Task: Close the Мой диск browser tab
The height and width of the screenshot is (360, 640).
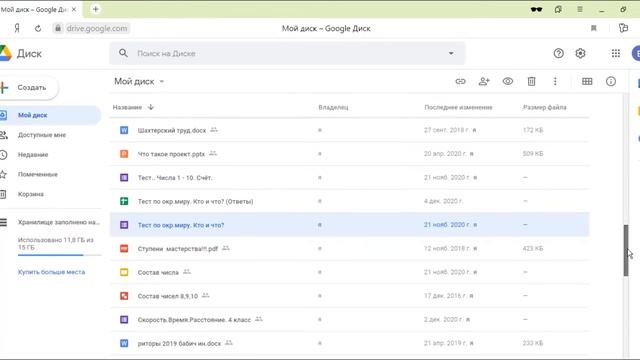Action: click(x=74, y=9)
